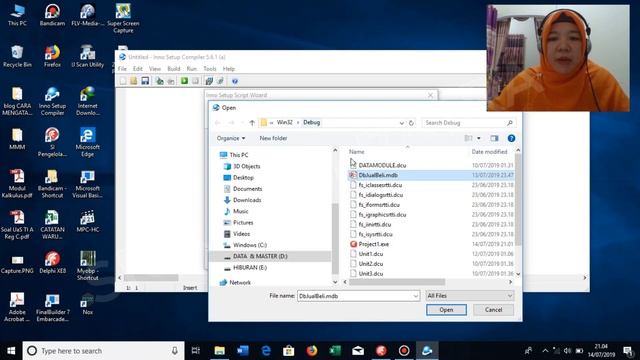Viewport: 640px width, 360px height.
Task: Open Word from taskbar
Action: click(243, 351)
